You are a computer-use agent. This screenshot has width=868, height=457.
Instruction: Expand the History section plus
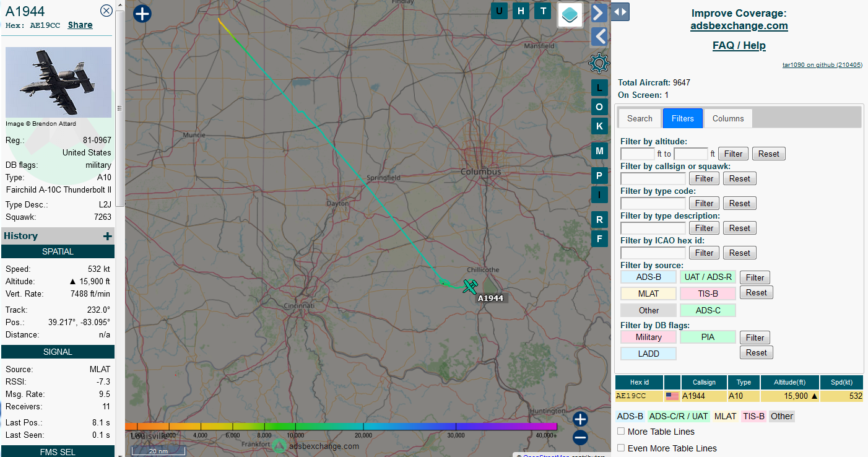(108, 236)
